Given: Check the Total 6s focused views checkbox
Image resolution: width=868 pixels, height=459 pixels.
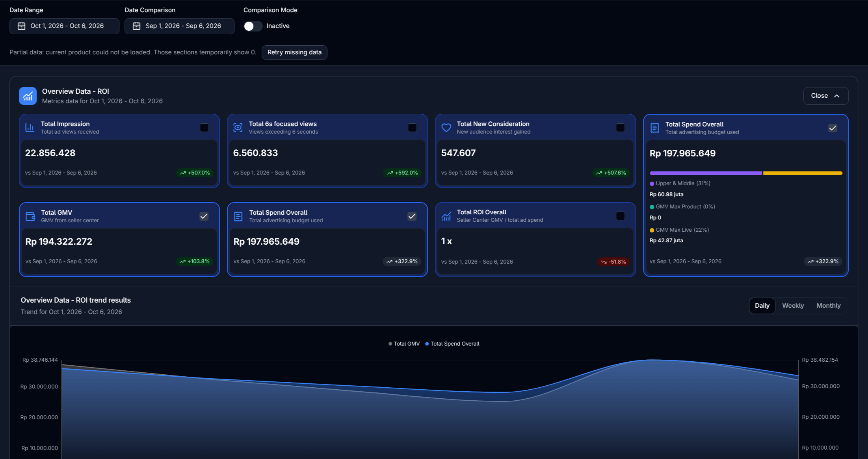Looking at the screenshot, I should [x=412, y=128].
